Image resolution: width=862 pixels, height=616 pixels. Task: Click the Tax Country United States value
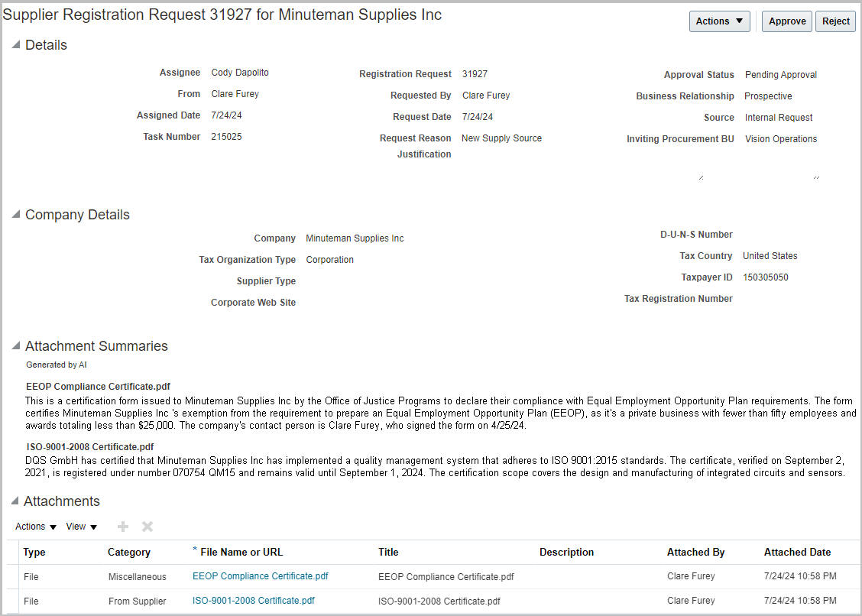click(x=770, y=256)
